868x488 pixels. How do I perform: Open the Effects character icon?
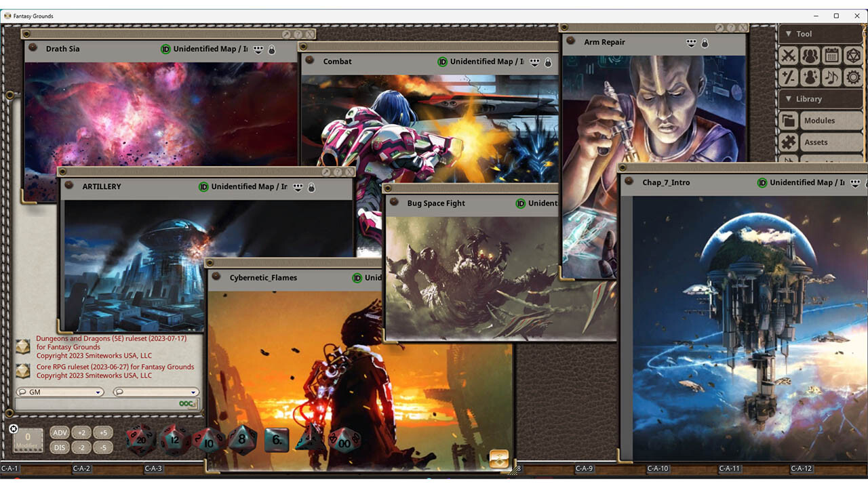tap(810, 77)
